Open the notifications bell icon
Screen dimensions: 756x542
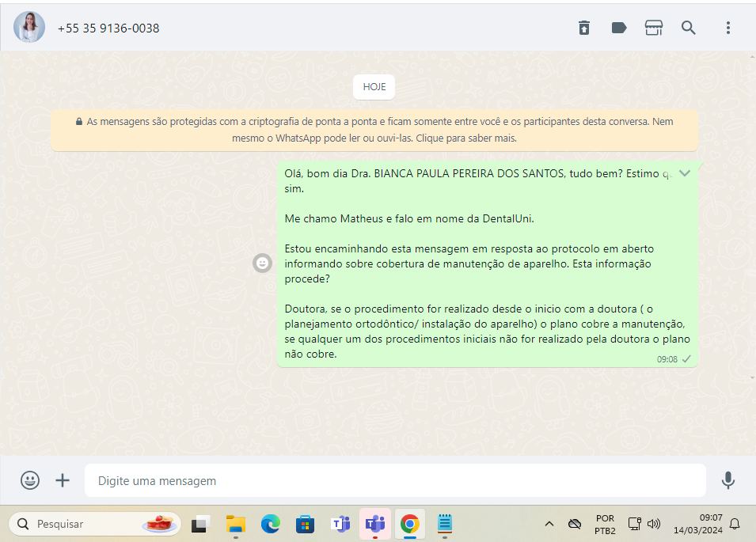click(735, 524)
